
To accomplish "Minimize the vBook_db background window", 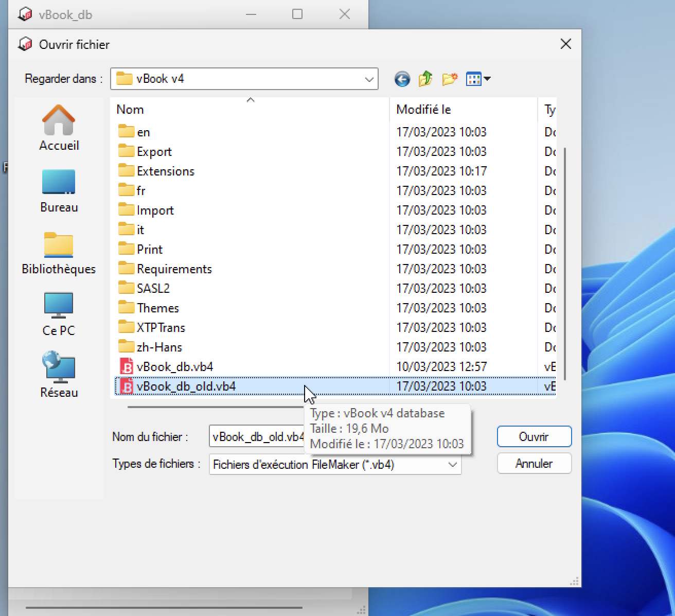I will (x=251, y=14).
